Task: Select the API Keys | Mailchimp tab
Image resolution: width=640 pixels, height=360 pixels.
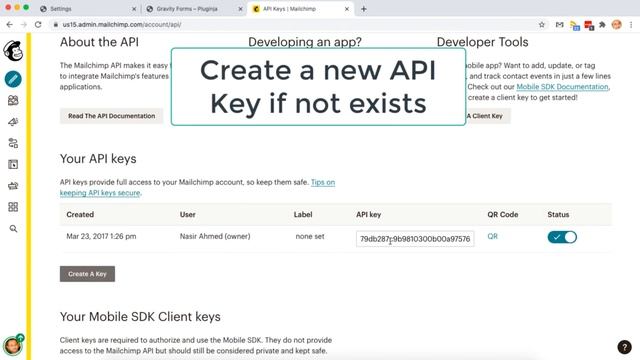Action: pos(300,9)
